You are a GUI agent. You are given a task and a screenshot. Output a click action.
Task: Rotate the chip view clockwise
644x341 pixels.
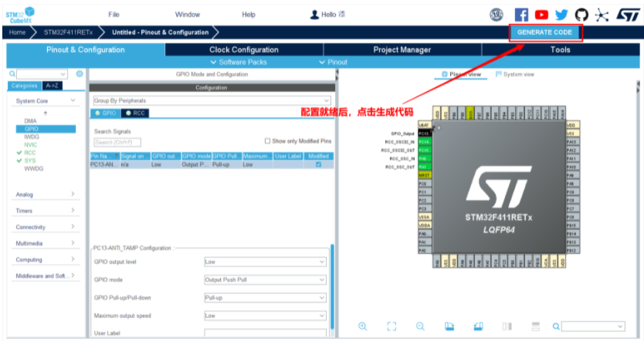[x=449, y=326]
